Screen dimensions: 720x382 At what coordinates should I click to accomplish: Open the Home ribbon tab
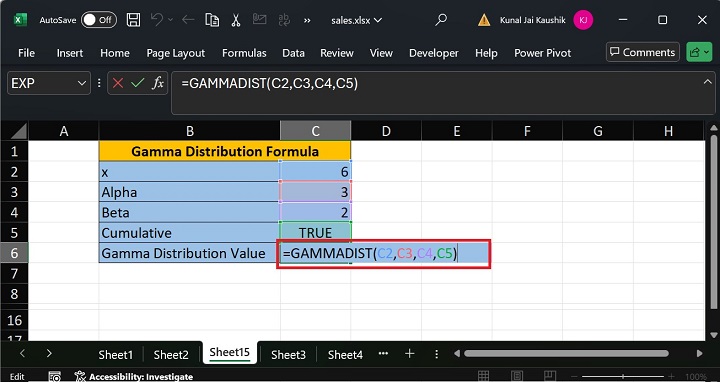pos(115,53)
